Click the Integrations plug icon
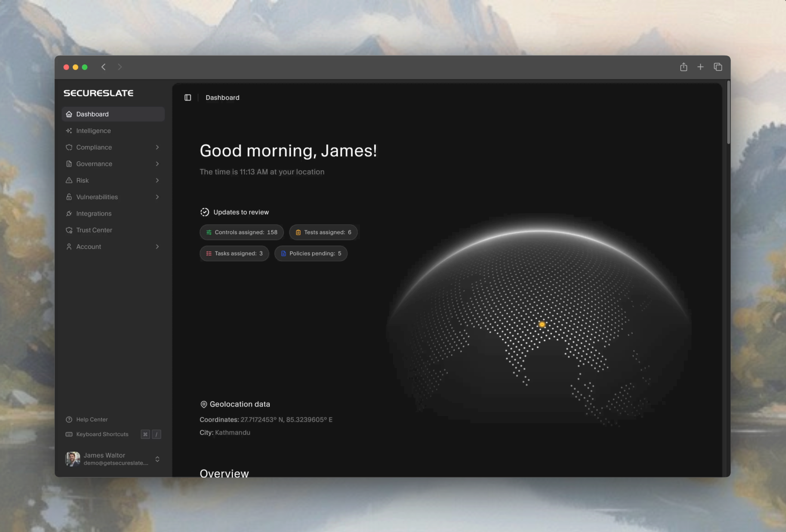 (69, 213)
